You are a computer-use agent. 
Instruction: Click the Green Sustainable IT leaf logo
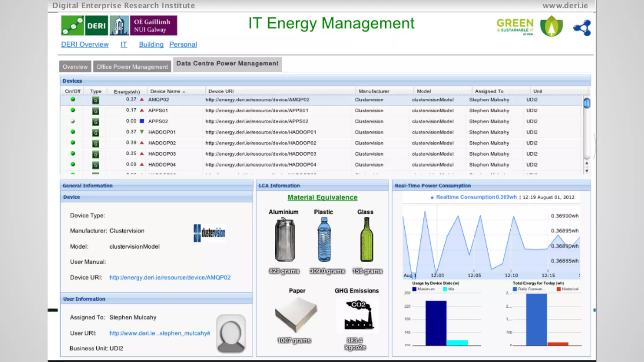(x=551, y=26)
